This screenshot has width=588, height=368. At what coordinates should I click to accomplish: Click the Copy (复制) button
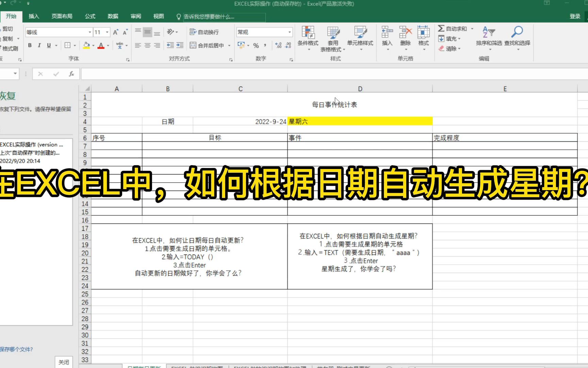point(7,39)
